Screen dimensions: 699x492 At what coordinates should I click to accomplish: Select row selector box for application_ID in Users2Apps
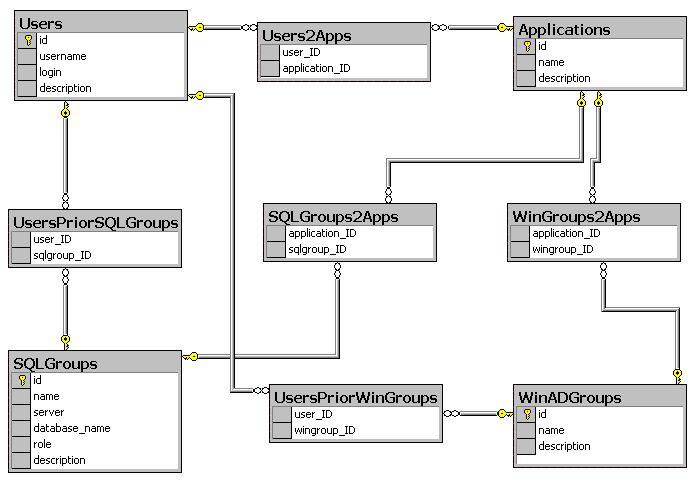click(x=270, y=69)
